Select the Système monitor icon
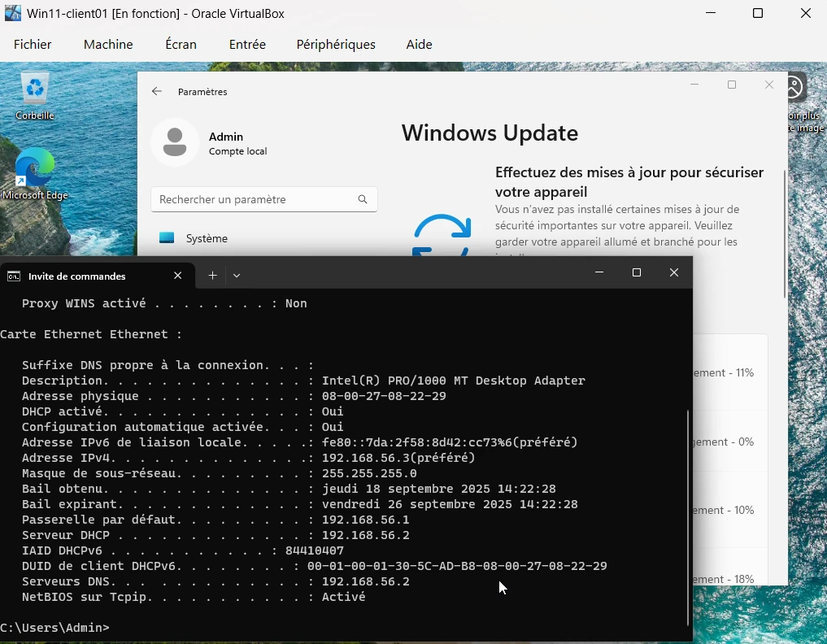Viewport: 827px width, 644px height. point(167,238)
